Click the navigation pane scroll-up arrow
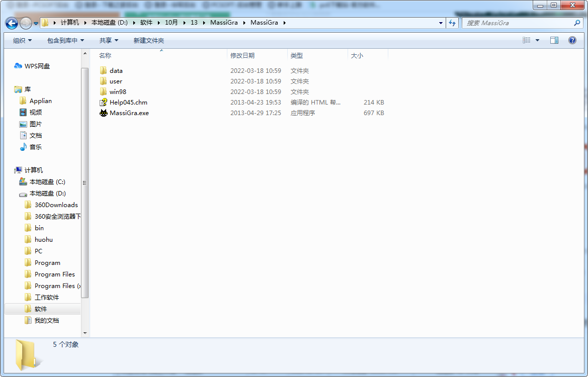Image resolution: width=588 pixels, height=377 pixels. tap(85, 54)
